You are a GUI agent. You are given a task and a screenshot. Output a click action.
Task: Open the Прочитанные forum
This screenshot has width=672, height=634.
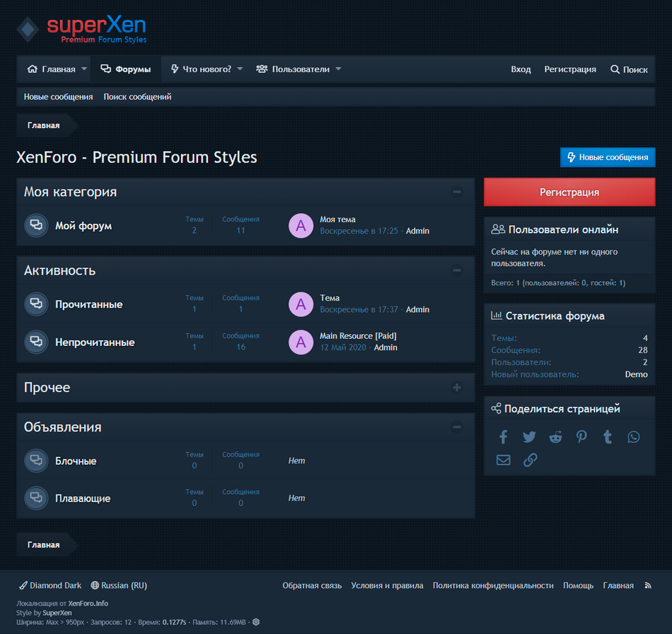[x=88, y=304]
